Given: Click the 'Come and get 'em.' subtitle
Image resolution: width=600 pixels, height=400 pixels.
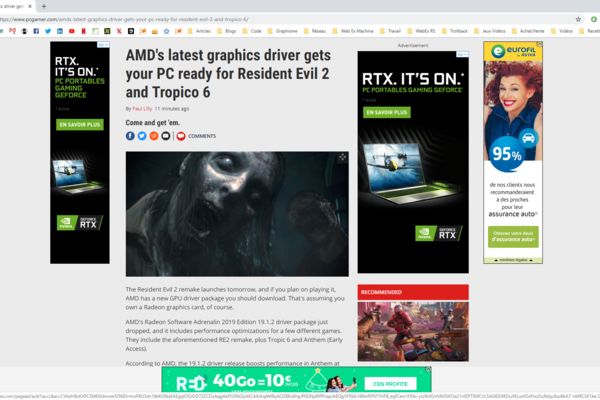Looking at the screenshot, I should click(153, 123).
